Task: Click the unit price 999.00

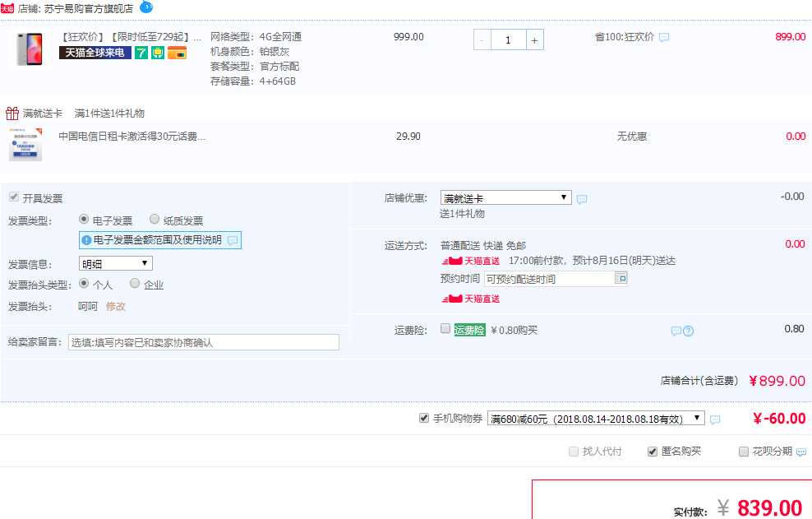Action: [408, 37]
